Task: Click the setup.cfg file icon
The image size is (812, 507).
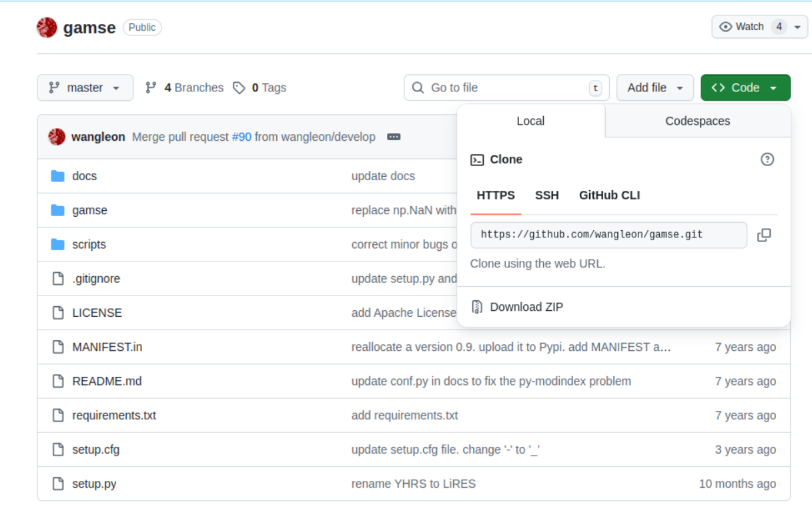Action: (x=58, y=450)
